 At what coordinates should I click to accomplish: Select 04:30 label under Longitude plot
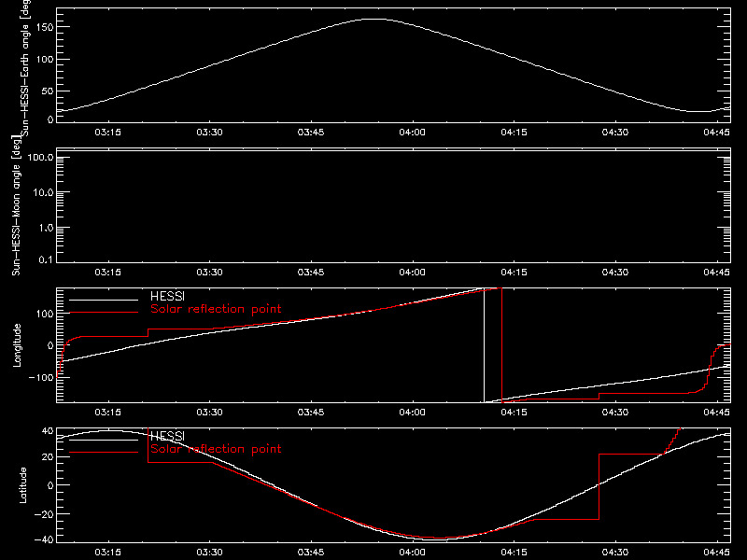tap(615, 412)
